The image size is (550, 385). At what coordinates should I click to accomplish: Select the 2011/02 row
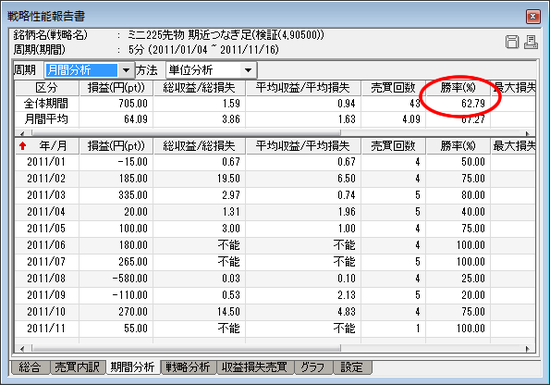(275, 178)
